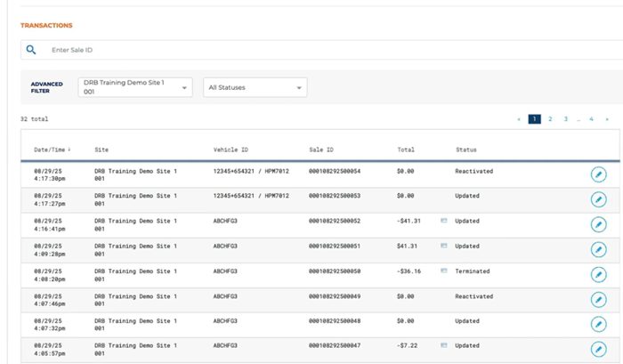Click the -$41.31 total value

point(409,221)
